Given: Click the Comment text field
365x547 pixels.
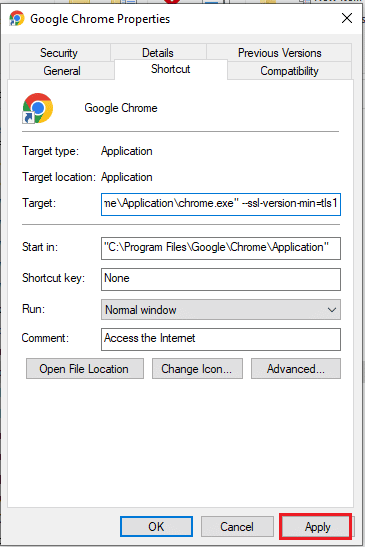Looking at the screenshot, I should pos(221,339).
